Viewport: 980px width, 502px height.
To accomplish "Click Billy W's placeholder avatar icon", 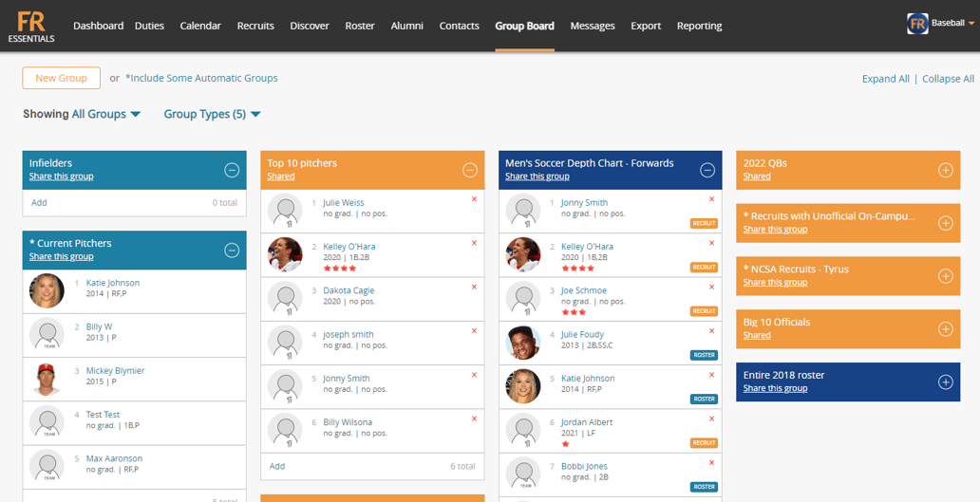I will pos(47,335).
